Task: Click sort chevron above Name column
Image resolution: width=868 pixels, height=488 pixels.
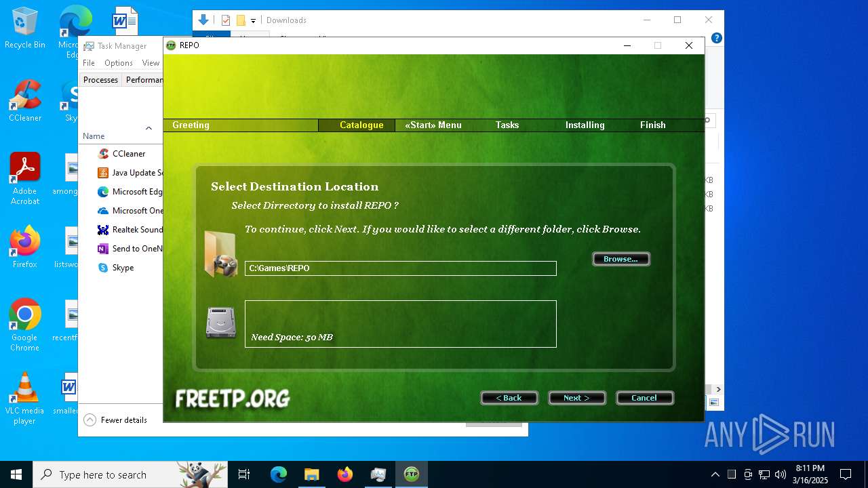Action: (x=149, y=128)
